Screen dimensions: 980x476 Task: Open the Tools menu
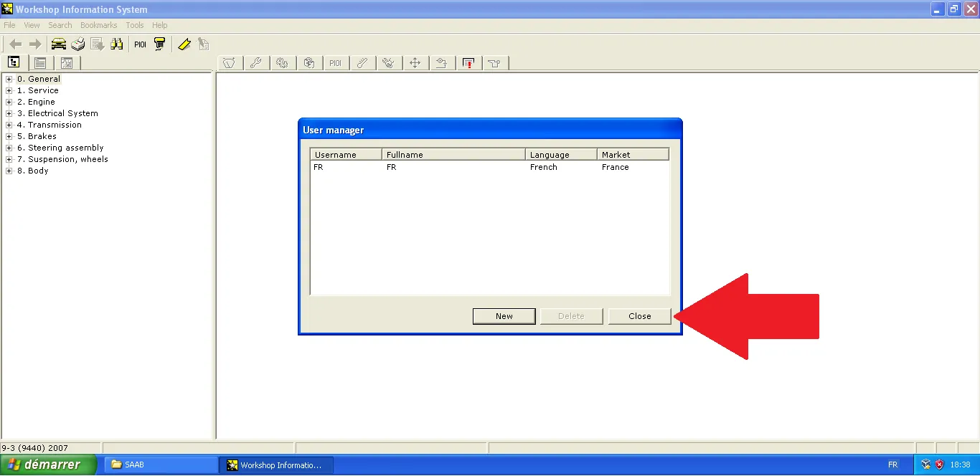pos(134,24)
